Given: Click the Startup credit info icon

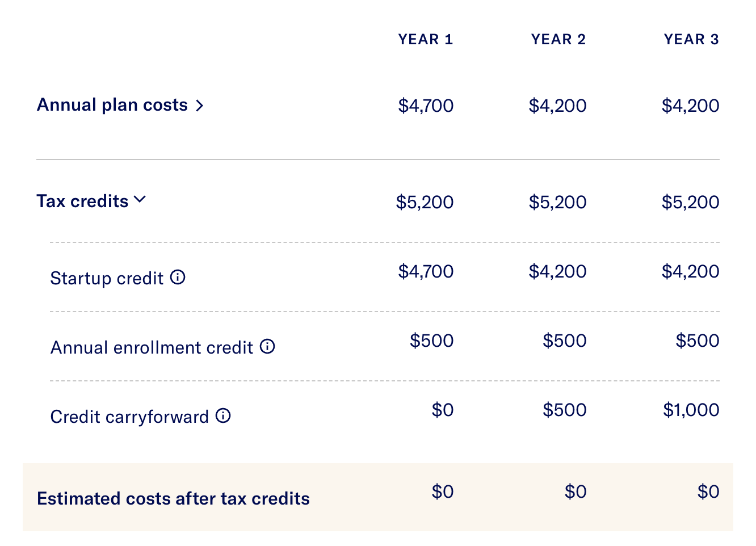Looking at the screenshot, I should pyautogui.click(x=178, y=278).
